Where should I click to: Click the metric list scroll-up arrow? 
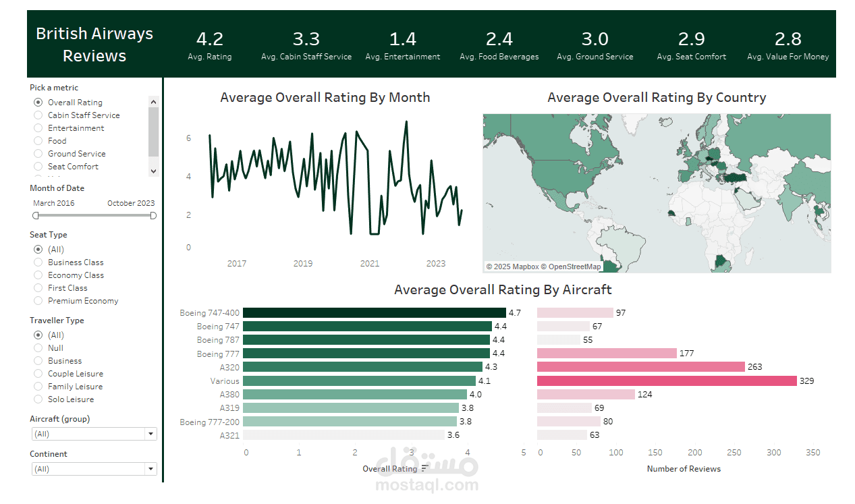tap(153, 102)
